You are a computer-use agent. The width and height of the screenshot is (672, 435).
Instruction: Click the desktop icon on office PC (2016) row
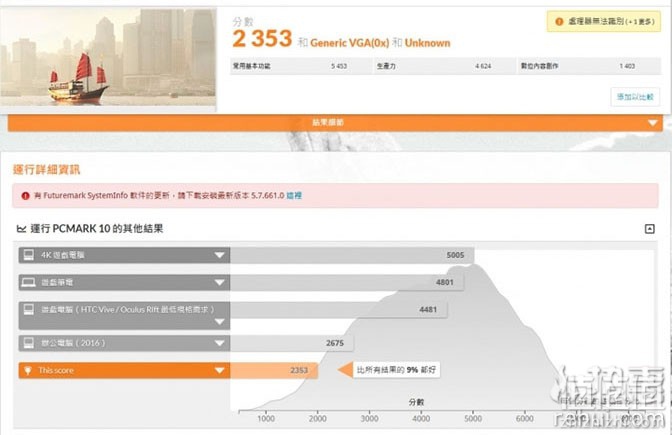pyautogui.click(x=29, y=343)
